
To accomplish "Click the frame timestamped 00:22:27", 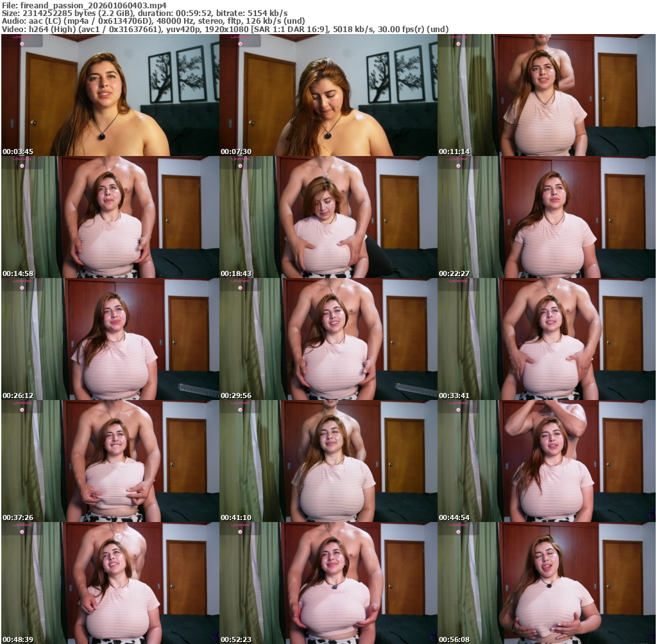I will coord(546,217).
